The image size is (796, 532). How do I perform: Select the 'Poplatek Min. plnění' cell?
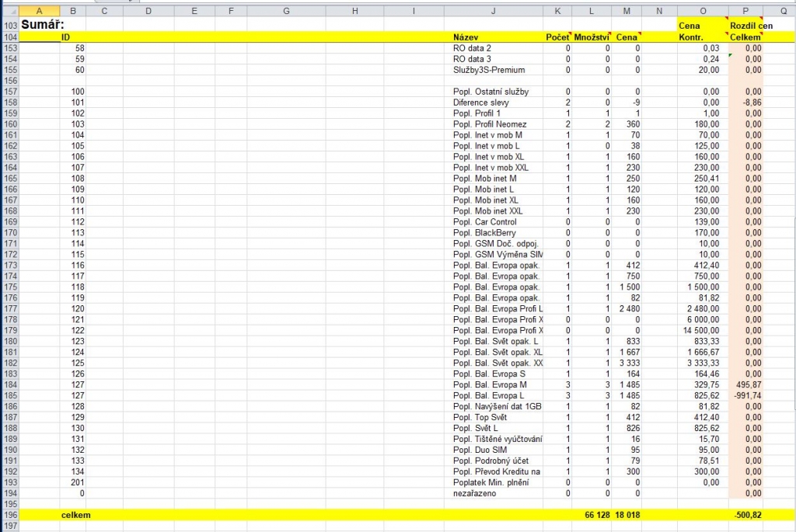(493, 482)
